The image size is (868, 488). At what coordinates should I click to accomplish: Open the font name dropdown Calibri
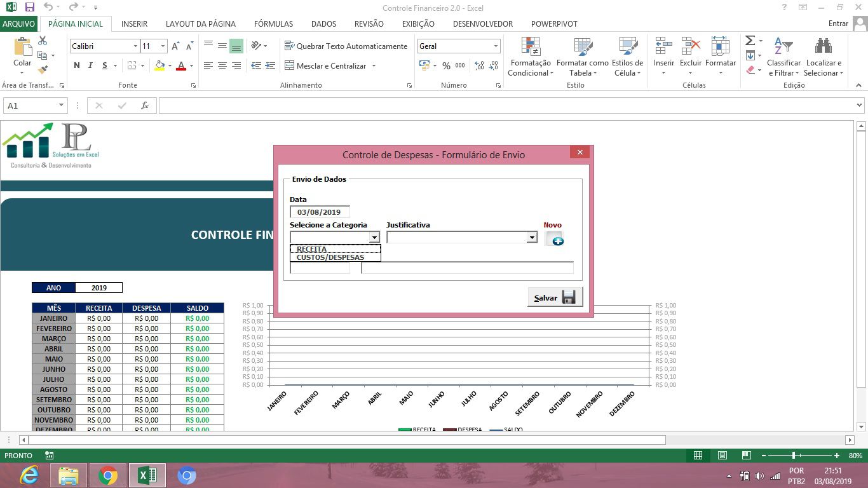[x=135, y=46]
